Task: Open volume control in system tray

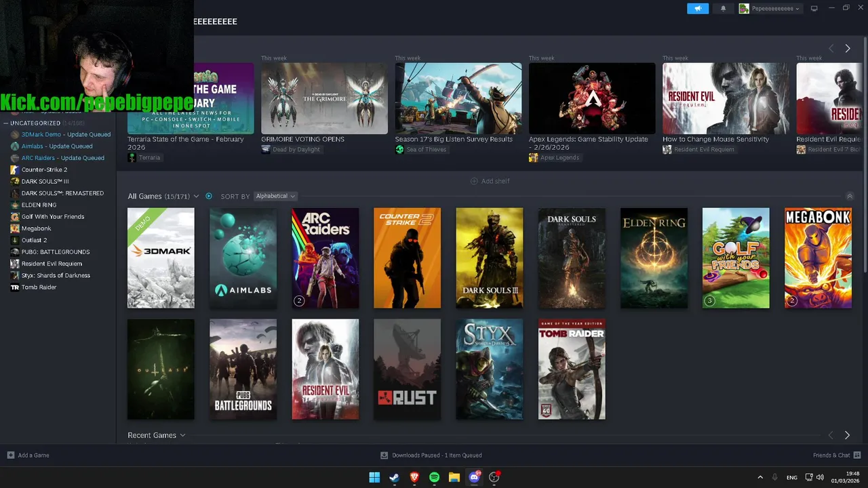Action: coord(820,477)
